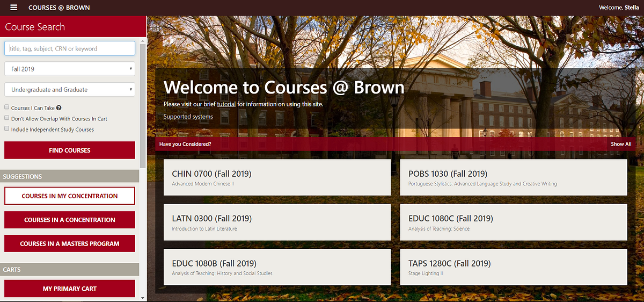Open the LATN 0300 course card
The height and width of the screenshot is (302, 644).
click(x=277, y=222)
